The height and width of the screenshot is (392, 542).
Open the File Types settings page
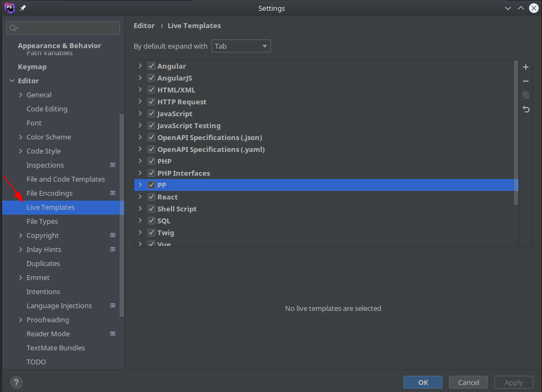(x=42, y=221)
